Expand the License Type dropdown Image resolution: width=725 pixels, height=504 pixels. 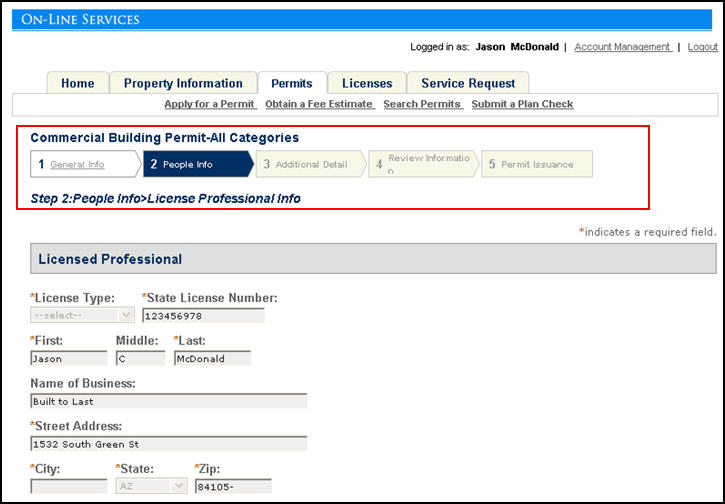tap(82, 315)
